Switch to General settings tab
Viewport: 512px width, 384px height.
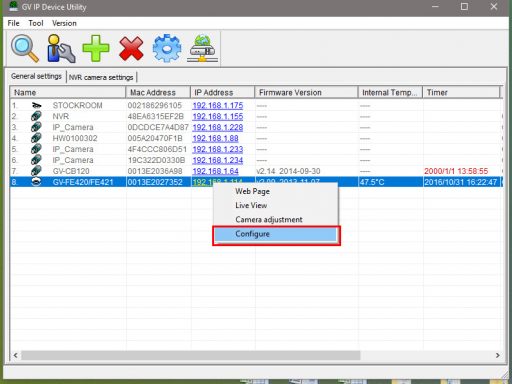pos(36,76)
